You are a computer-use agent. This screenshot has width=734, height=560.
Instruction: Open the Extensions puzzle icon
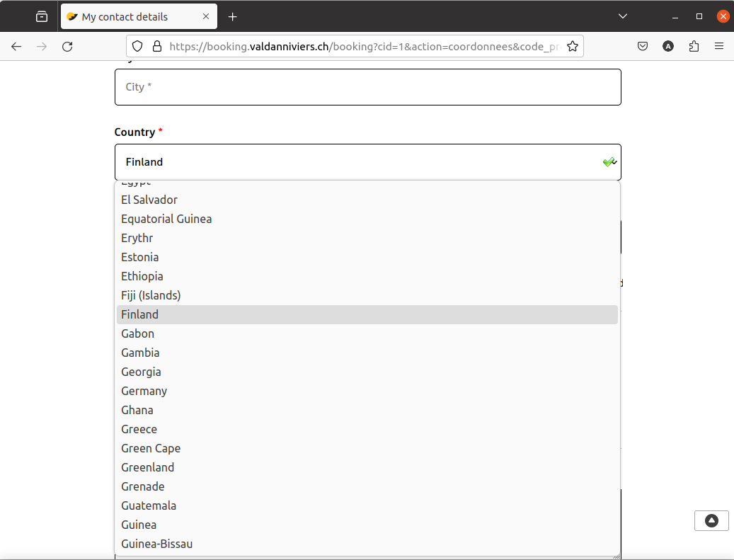pyautogui.click(x=694, y=47)
